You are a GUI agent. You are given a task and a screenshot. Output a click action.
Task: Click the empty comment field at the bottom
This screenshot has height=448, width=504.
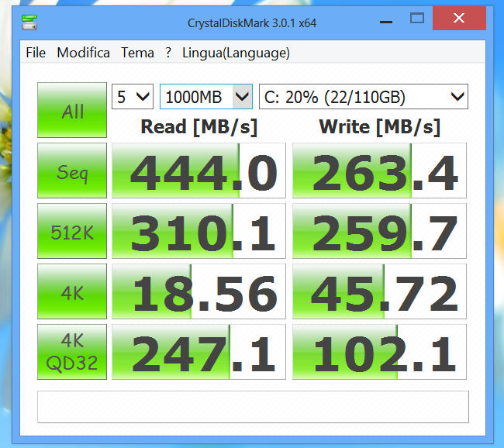253,407
